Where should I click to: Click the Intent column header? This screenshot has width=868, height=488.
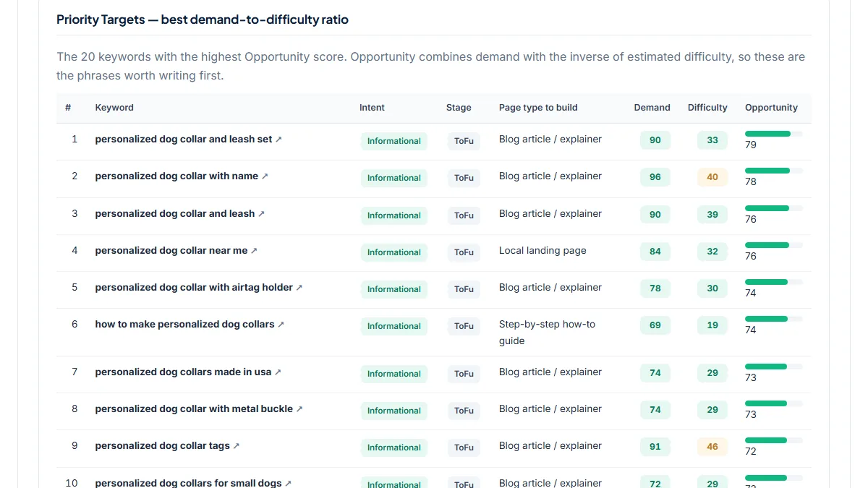[372, 108]
